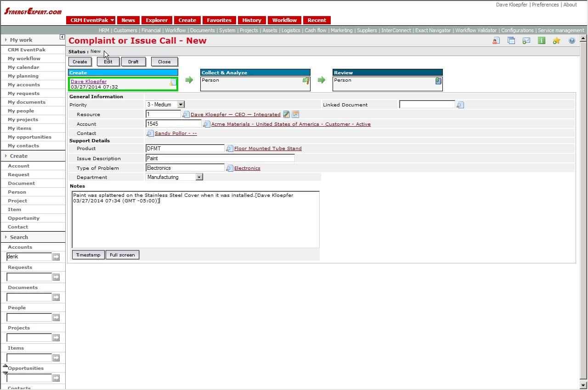Open the new window icon in header toolbar
Screen dimensions: 588x390
tap(511, 41)
